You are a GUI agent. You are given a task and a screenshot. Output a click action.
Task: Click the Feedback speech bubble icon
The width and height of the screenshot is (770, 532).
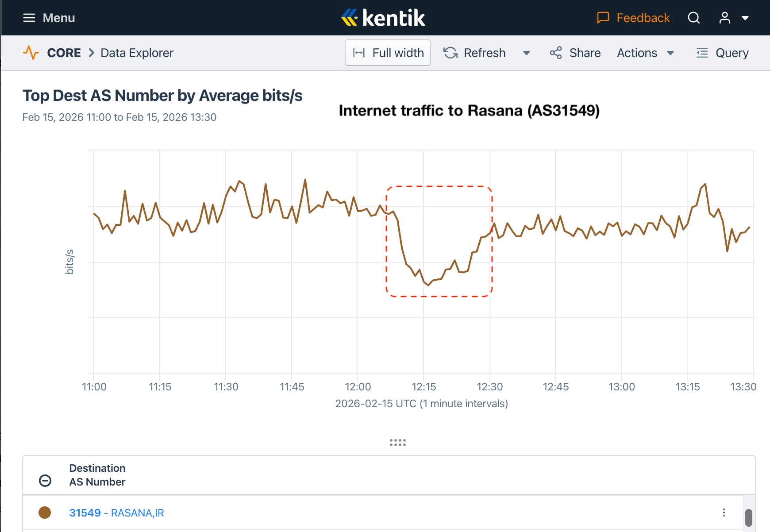pyautogui.click(x=603, y=18)
